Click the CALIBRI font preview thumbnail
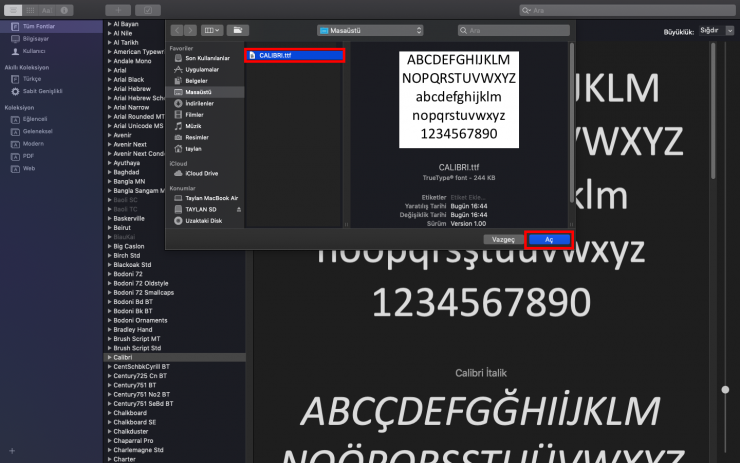Image resolution: width=740 pixels, height=463 pixels. pyautogui.click(x=459, y=100)
